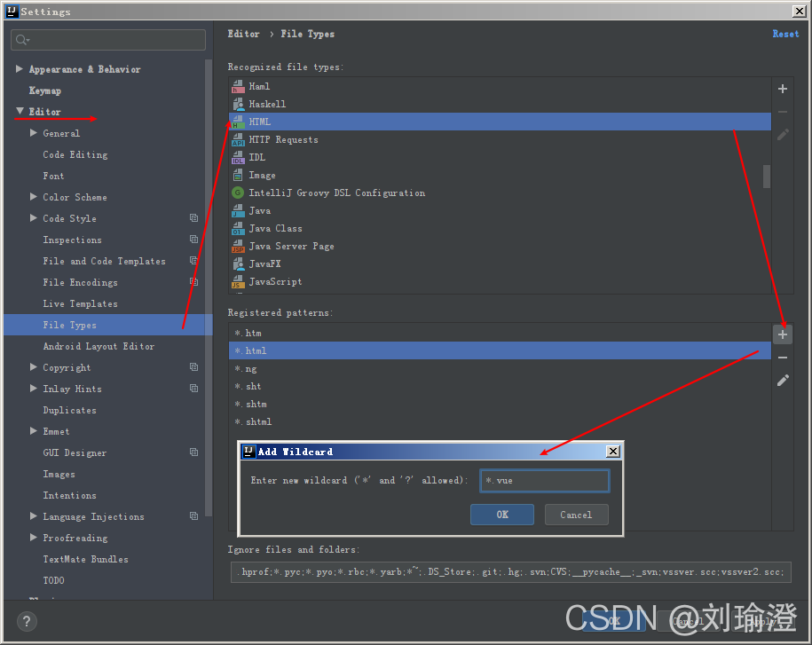Collapse the Editor section
This screenshot has width=812, height=645.
20,111
